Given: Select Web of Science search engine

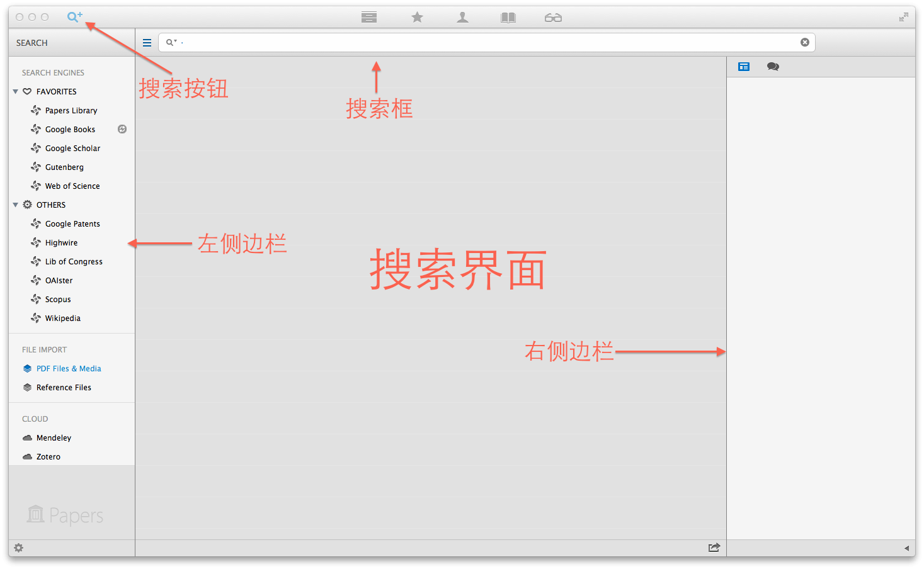Looking at the screenshot, I should [x=72, y=186].
